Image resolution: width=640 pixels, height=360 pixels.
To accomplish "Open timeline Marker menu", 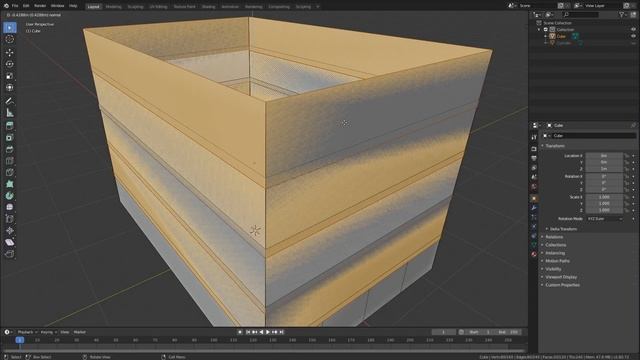I will tap(80, 332).
